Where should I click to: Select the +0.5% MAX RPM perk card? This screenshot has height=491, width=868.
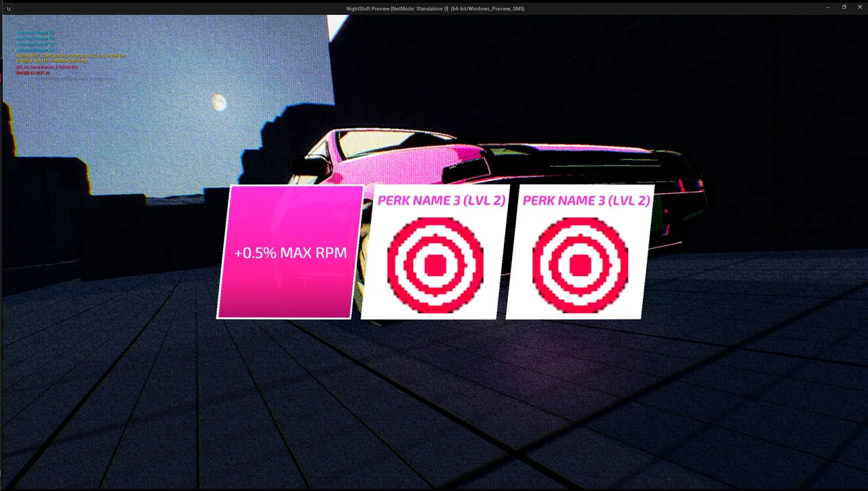coord(290,252)
